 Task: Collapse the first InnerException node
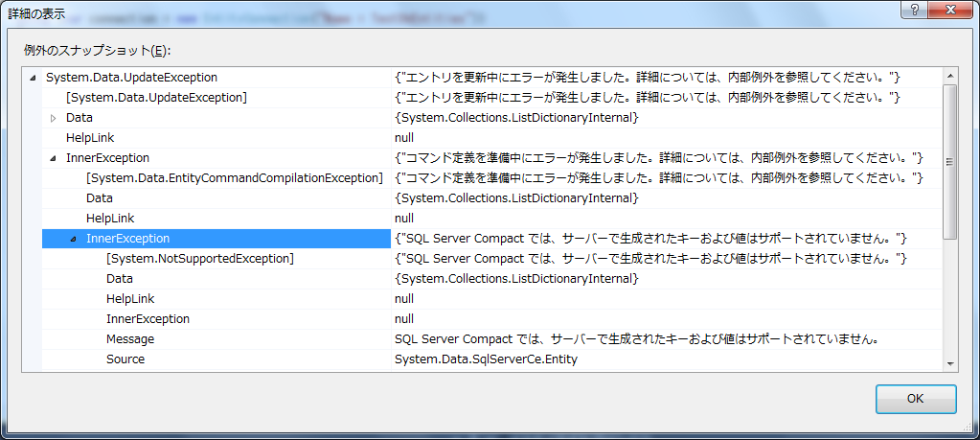[x=53, y=159]
